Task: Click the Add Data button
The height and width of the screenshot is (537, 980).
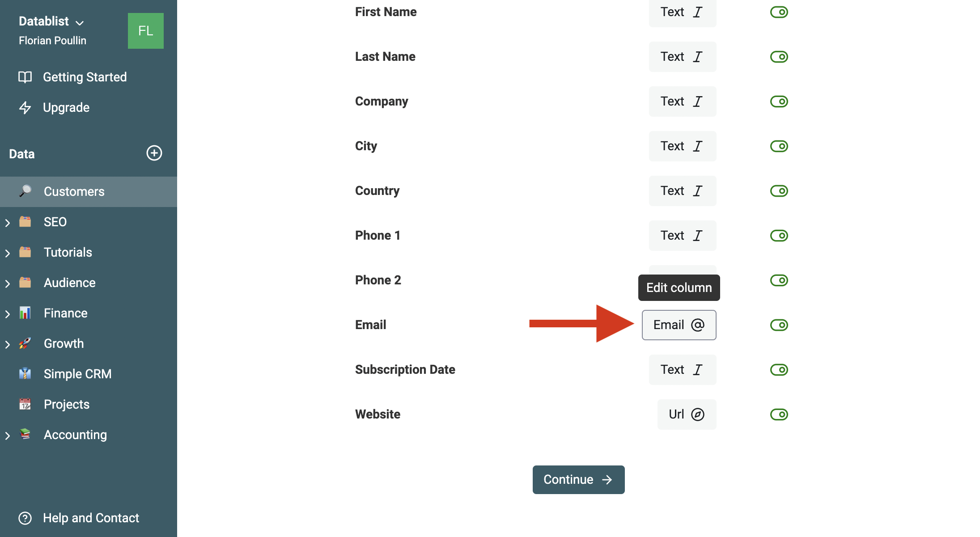Action: 153,153
